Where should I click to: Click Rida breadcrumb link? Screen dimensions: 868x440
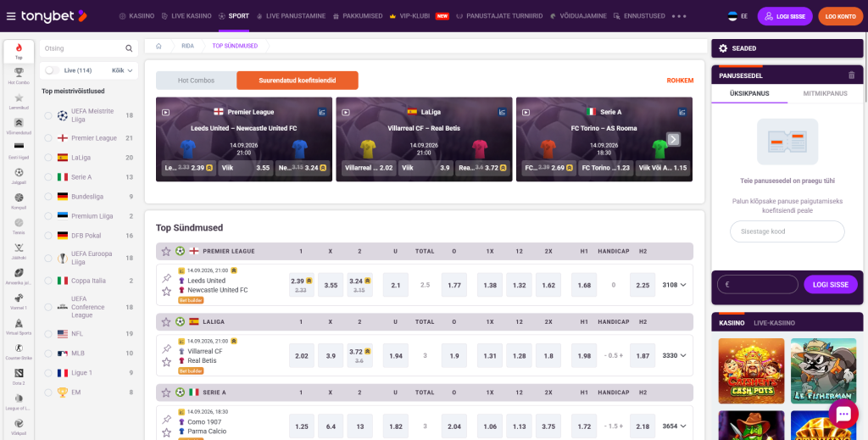click(x=187, y=46)
